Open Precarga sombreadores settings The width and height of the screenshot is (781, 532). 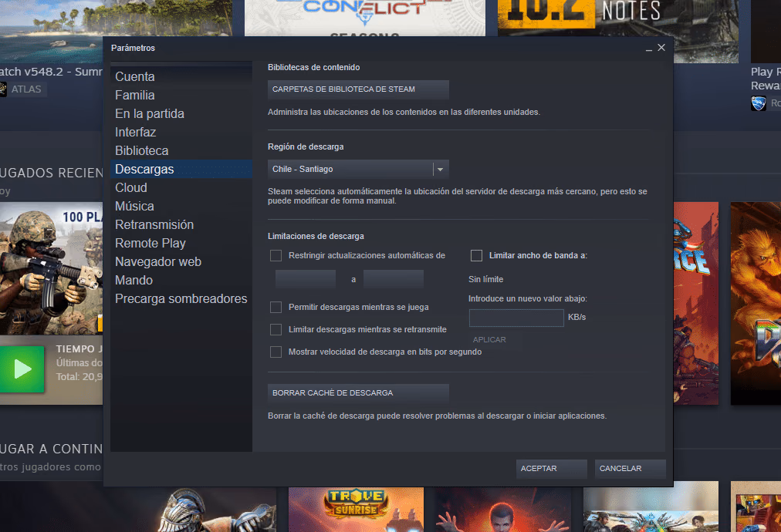point(181,298)
